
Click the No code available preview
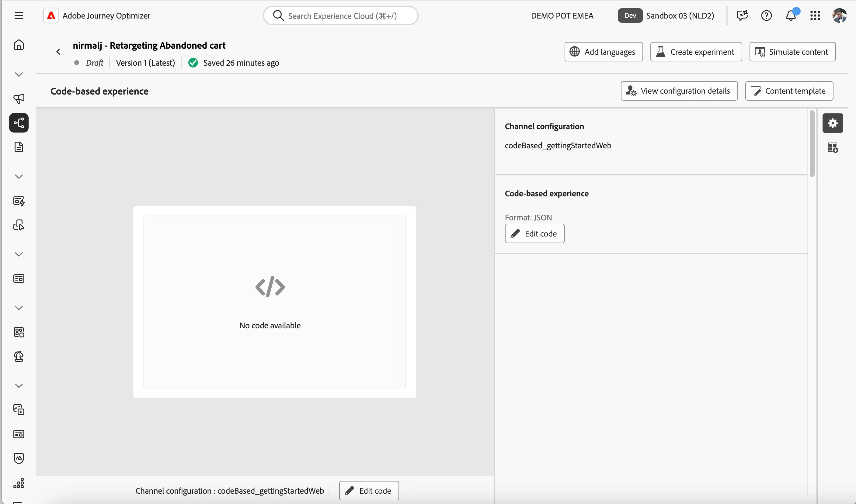(x=274, y=302)
